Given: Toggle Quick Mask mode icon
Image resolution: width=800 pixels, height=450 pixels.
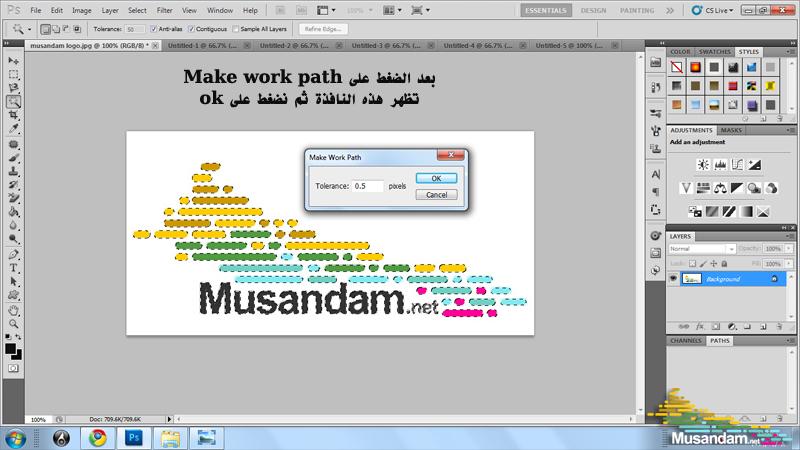Looking at the screenshot, I should [x=13, y=368].
